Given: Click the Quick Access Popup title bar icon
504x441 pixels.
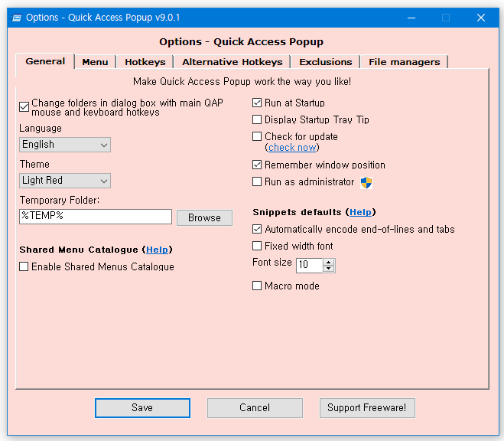Looking at the screenshot, I should click(16, 18).
